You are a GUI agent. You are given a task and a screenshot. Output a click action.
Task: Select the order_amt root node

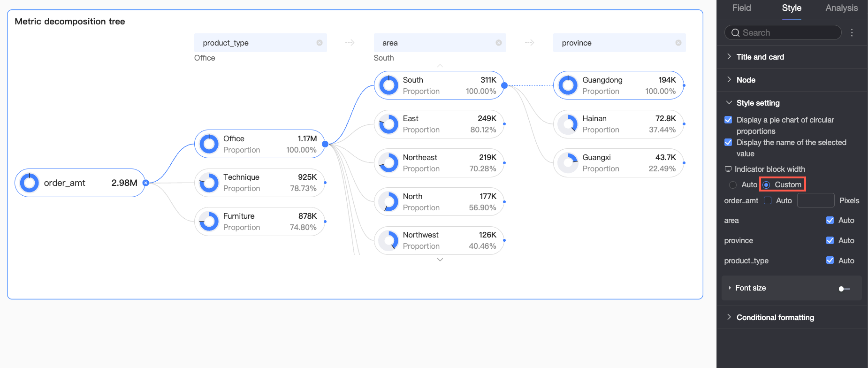pos(80,183)
